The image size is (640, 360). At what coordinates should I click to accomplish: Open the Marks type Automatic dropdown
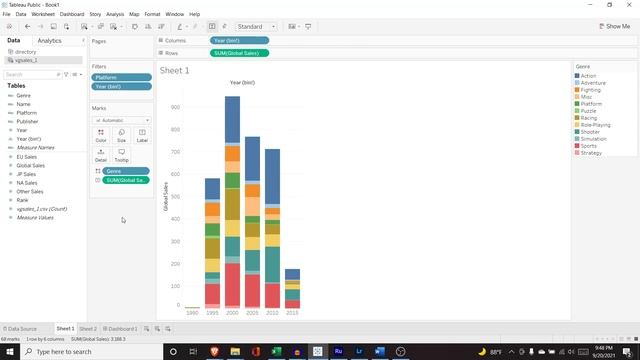click(121, 120)
